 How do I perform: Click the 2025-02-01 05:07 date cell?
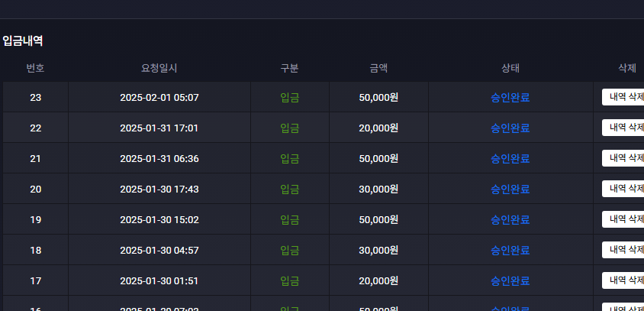point(159,98)
